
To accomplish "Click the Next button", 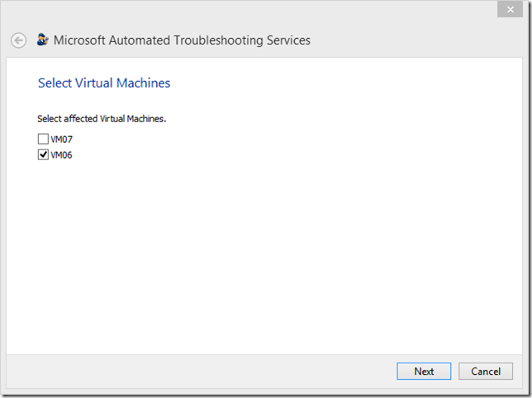I will (x=424, y=372).
